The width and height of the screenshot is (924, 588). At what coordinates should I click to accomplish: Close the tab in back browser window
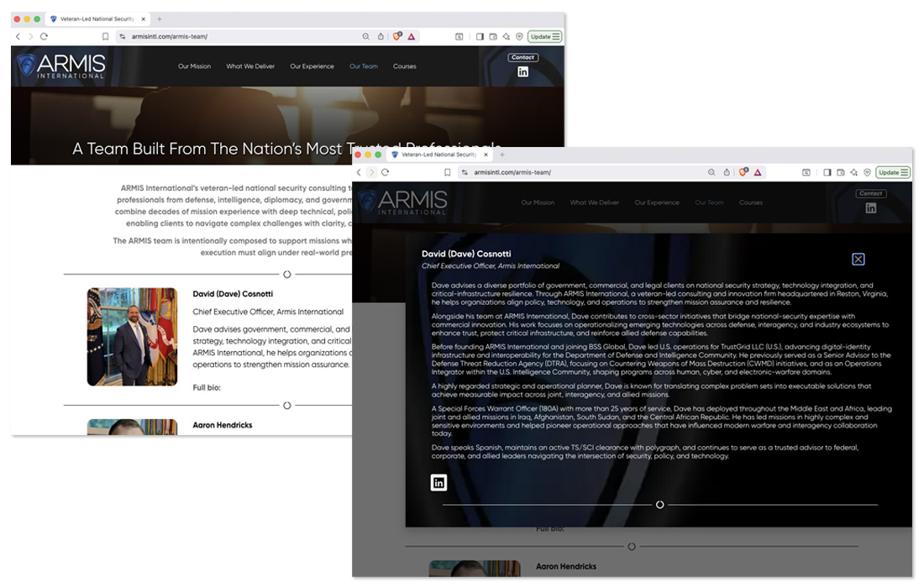tap(143, 18)
